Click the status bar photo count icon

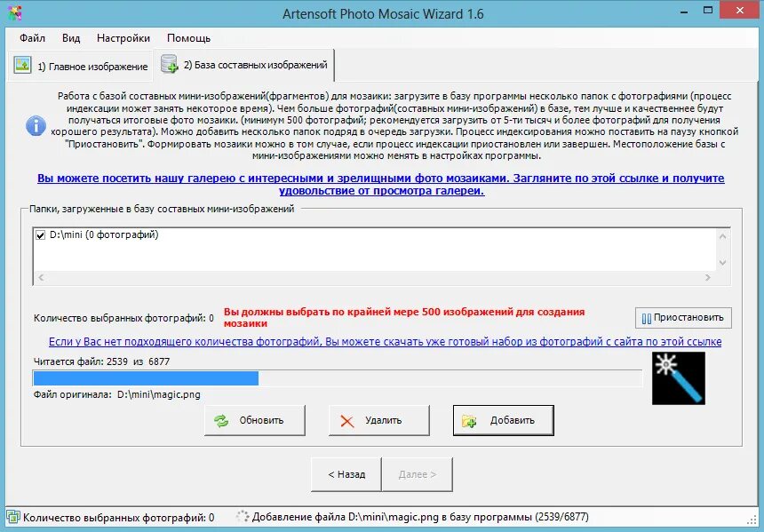coord(12,517)
